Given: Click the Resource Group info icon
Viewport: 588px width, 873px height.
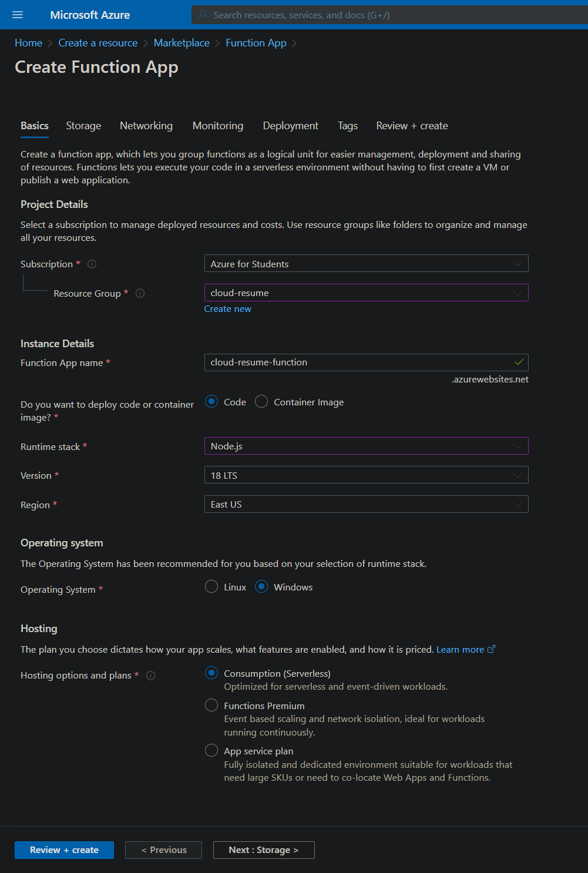Looking at the screenshot, I should coord(140,293).
